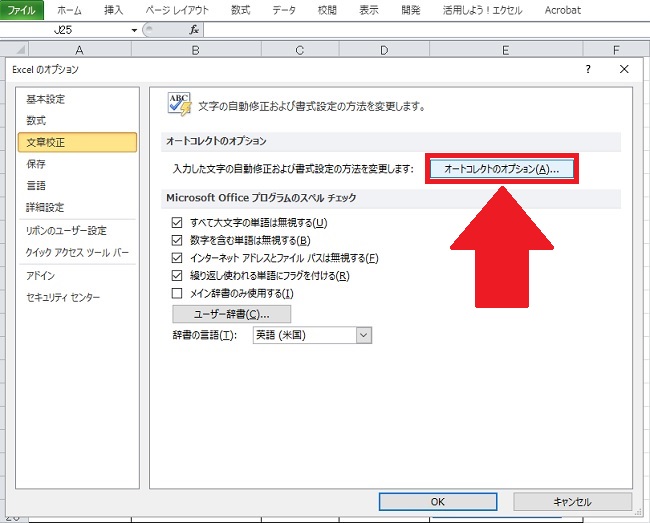This screenshot has width=650, height=523.
Task: Toggle ignore words containing numbers checkbox
Action: click(178, 240)
